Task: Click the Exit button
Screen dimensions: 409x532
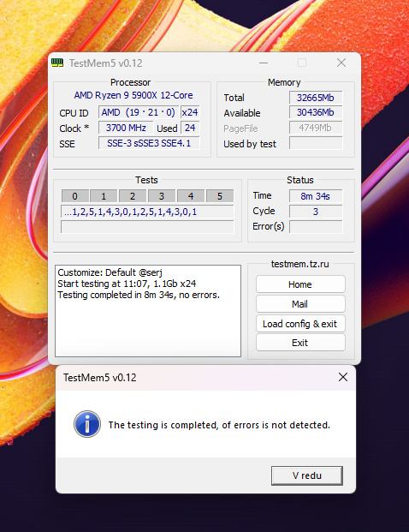Action: pyautogui.click(x=300, y=343)
